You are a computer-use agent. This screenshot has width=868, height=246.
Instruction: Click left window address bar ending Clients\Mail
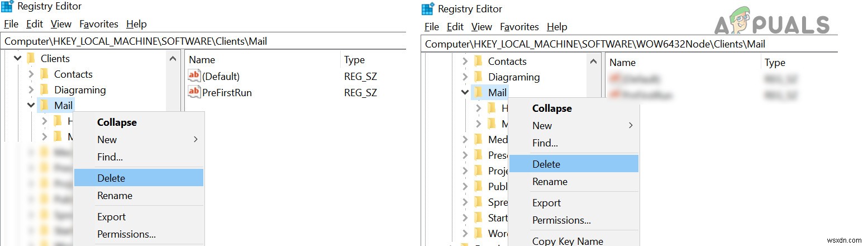coord(204,41)
